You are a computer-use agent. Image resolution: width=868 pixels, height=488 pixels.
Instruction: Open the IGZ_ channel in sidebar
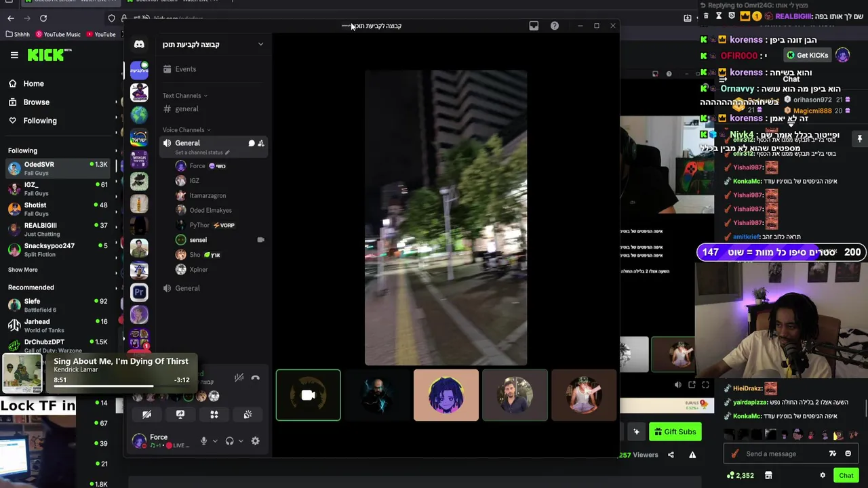point(58,188)
